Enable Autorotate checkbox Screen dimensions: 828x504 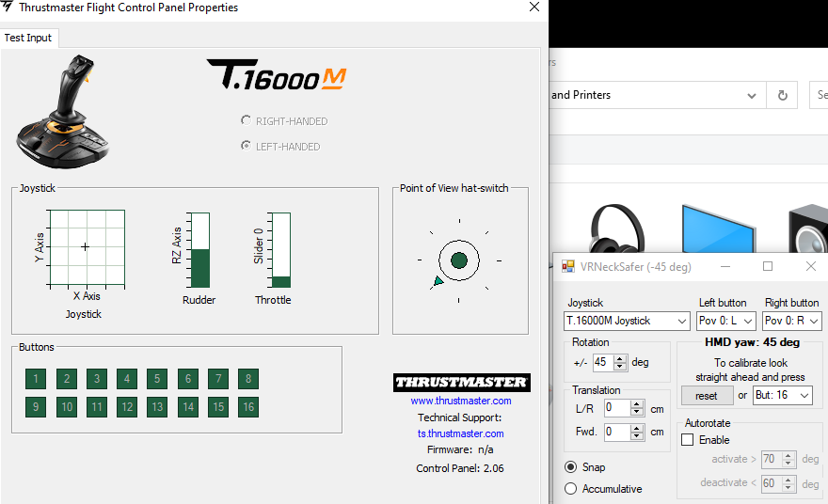pyautogui.click(x=687, y=440)
